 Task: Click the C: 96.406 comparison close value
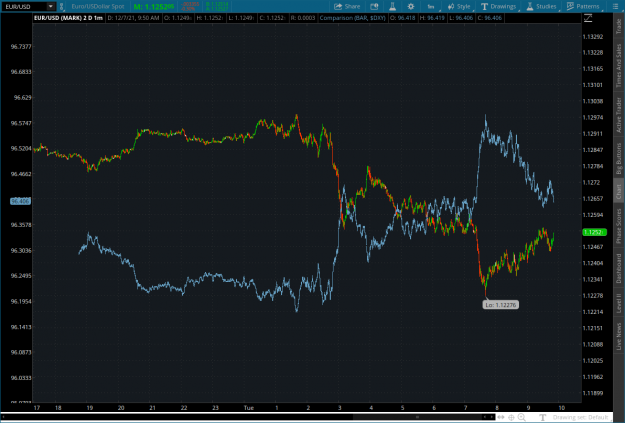coord(487,18)
